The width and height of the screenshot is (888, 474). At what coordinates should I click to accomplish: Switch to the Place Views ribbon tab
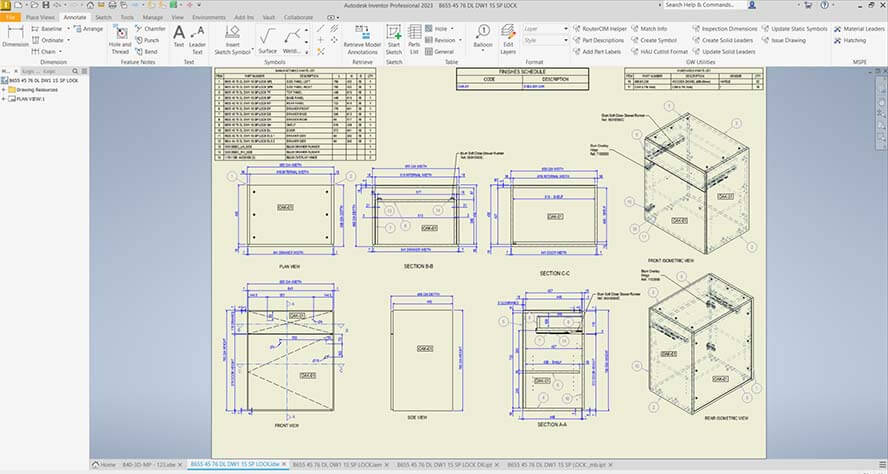tap(40, 17)
